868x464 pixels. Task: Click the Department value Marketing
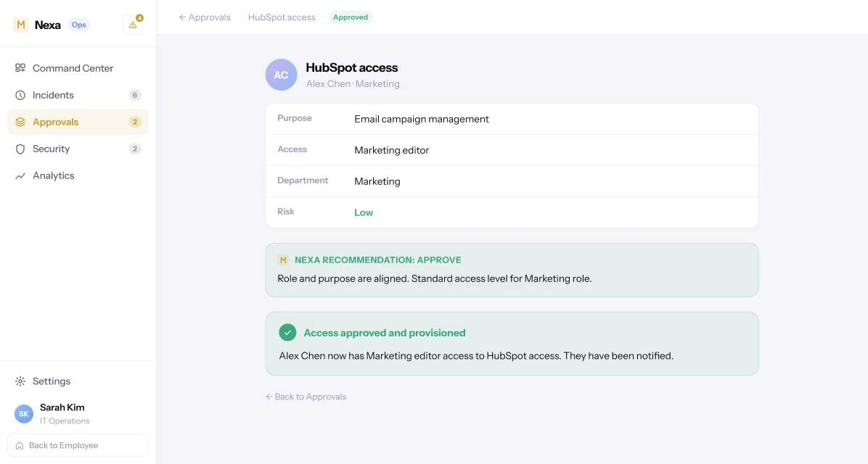tap(377, 181)
